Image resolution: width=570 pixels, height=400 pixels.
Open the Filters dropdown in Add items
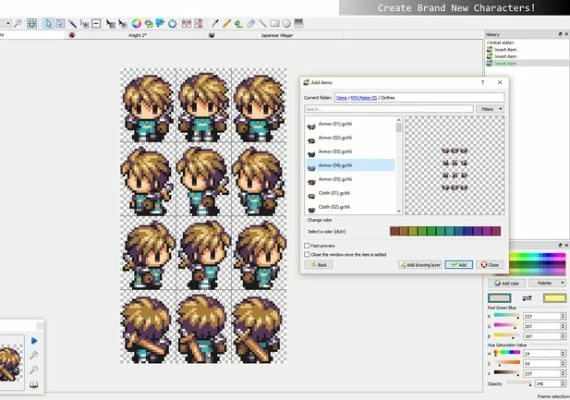[490, 109]
